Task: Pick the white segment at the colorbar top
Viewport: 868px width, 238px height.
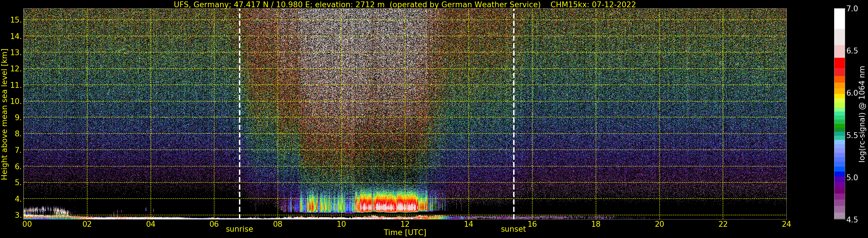Action: pos(839,18)
